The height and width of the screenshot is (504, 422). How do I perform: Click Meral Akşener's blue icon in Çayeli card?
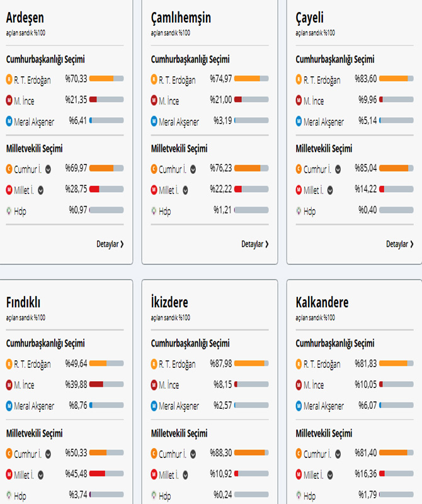(299, 122)
